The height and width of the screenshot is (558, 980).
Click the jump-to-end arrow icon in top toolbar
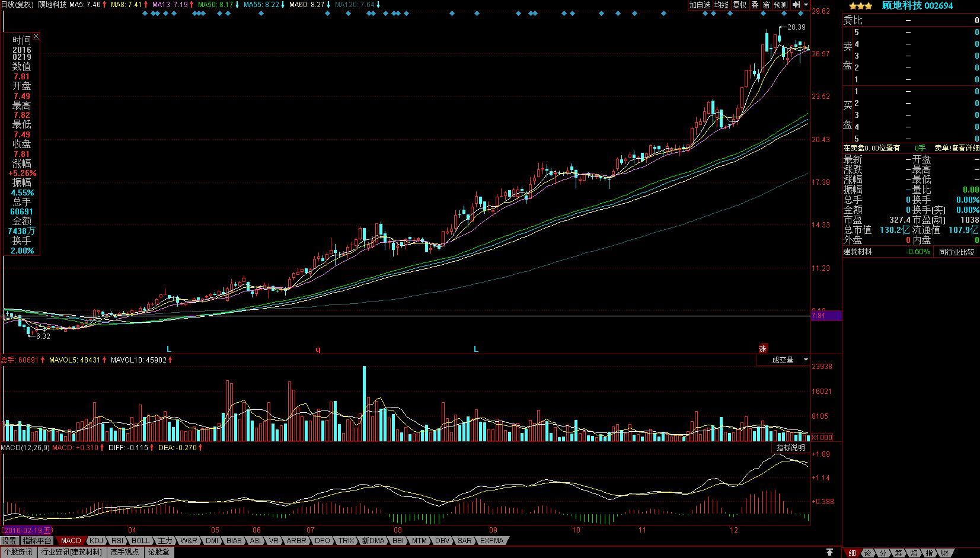pos(796,5)
